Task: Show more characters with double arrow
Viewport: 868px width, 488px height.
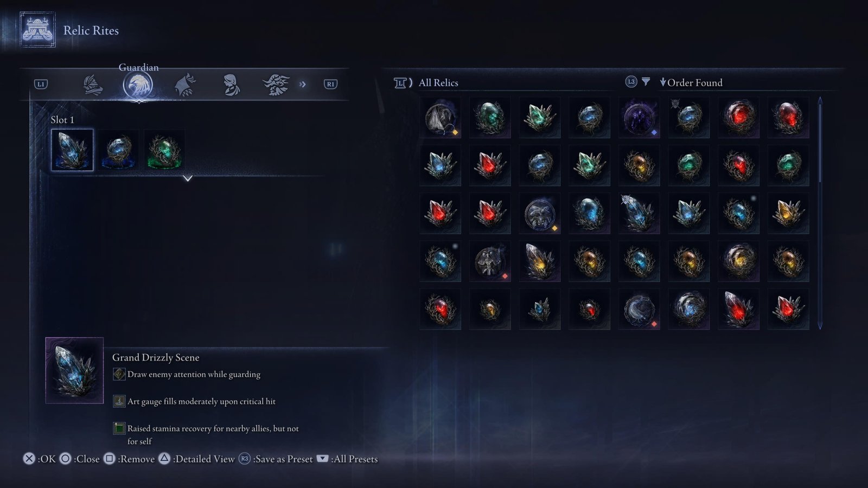Action: click(303, 84)
